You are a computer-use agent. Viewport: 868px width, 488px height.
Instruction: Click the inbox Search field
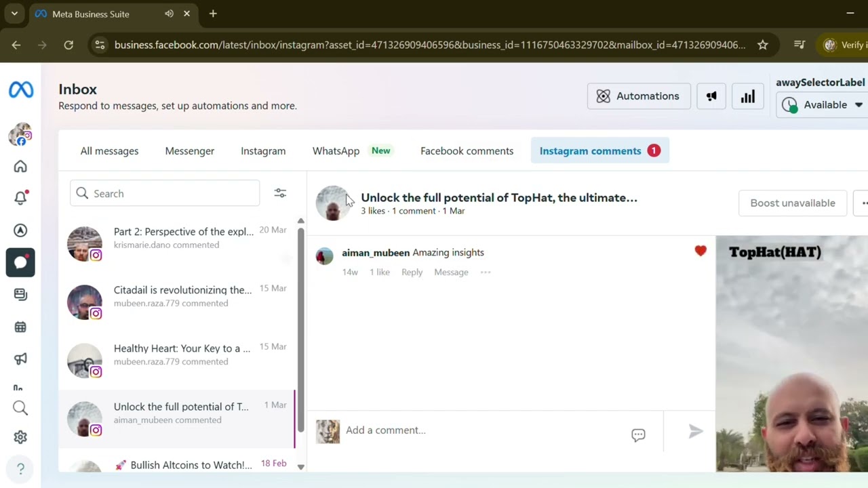click(165, 193)
